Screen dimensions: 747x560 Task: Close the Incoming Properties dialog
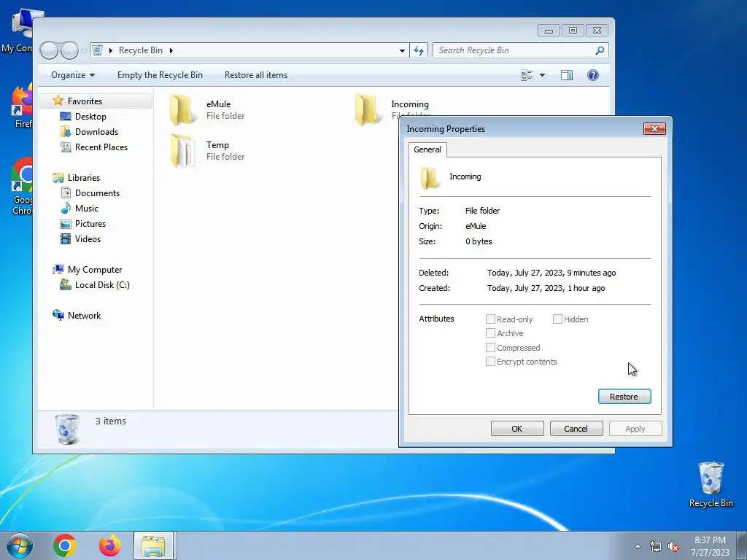point(654,128)
